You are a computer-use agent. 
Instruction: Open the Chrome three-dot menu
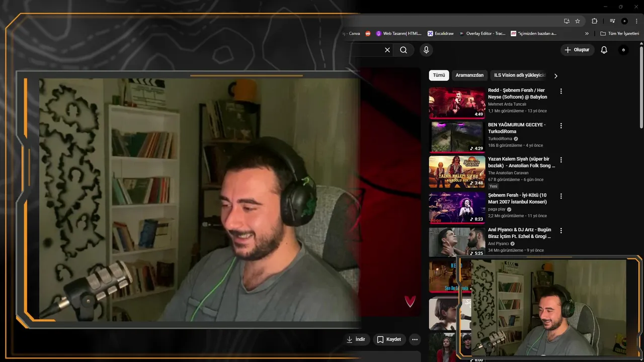click(x=636, y=21)
